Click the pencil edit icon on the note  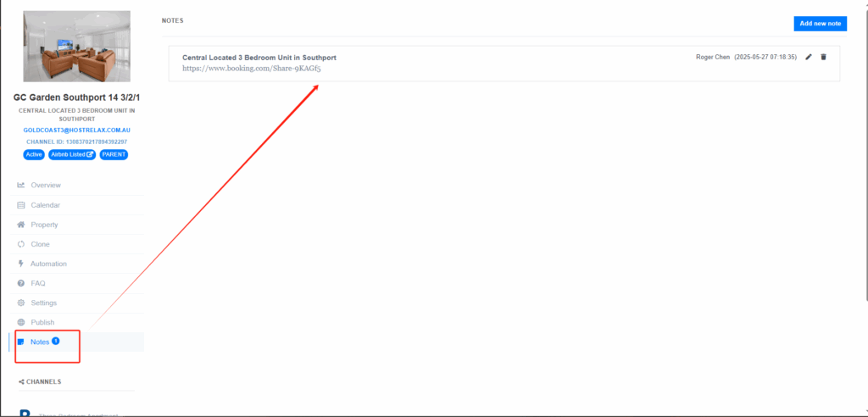pos(809,57)
